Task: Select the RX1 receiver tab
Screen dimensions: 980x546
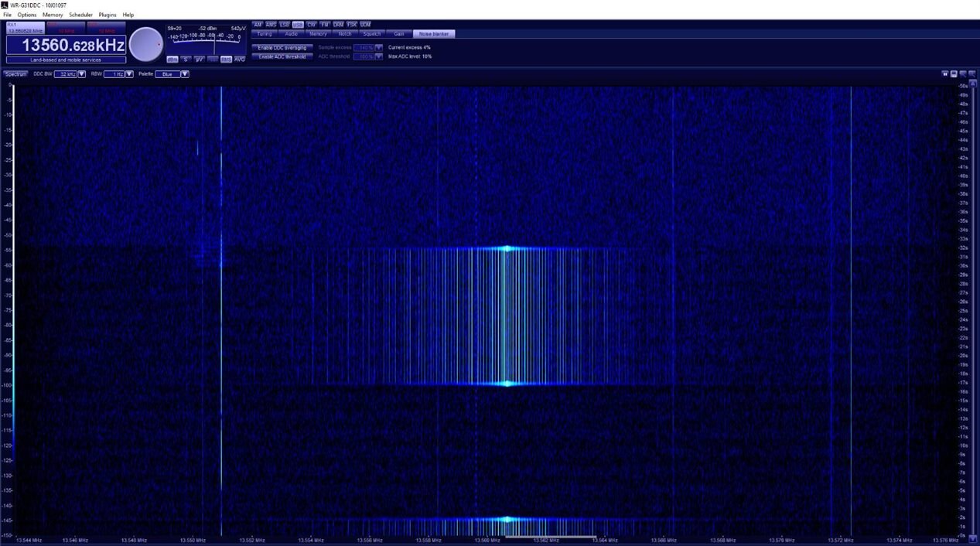Action: point(25,28)
